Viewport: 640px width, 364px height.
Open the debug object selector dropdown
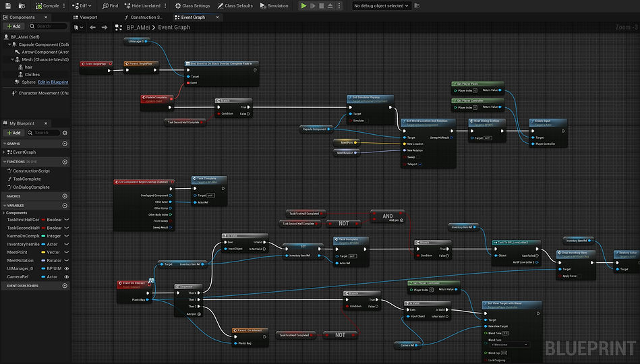click(381, 5)
